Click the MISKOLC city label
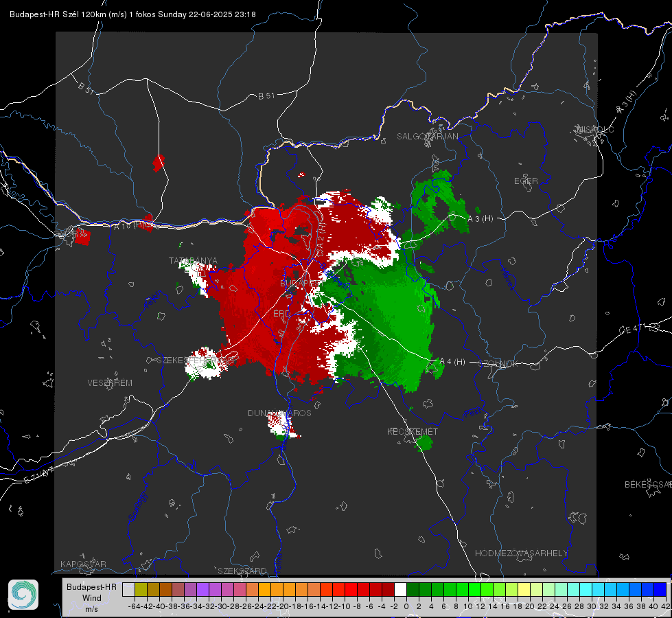 click(595, 129)
